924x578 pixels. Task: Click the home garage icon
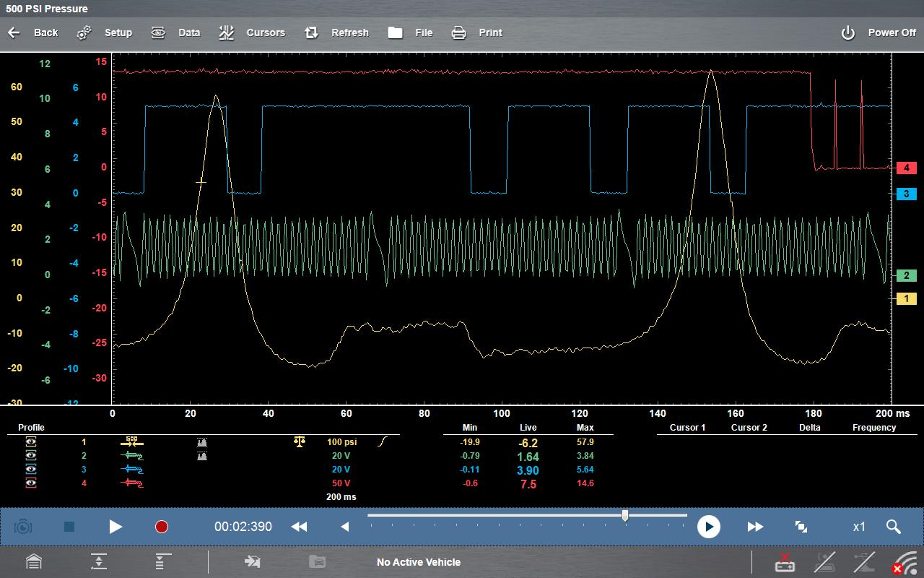[x=33, y=562]
